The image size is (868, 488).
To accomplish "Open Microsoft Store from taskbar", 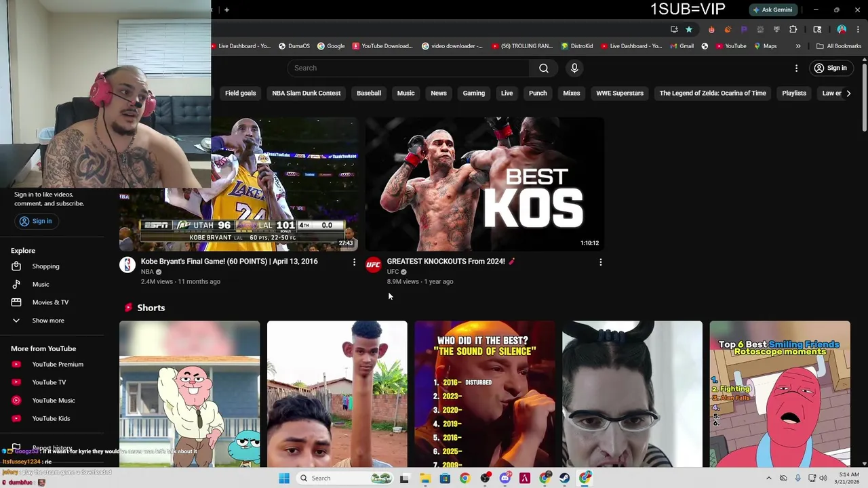I will [445, 479].
